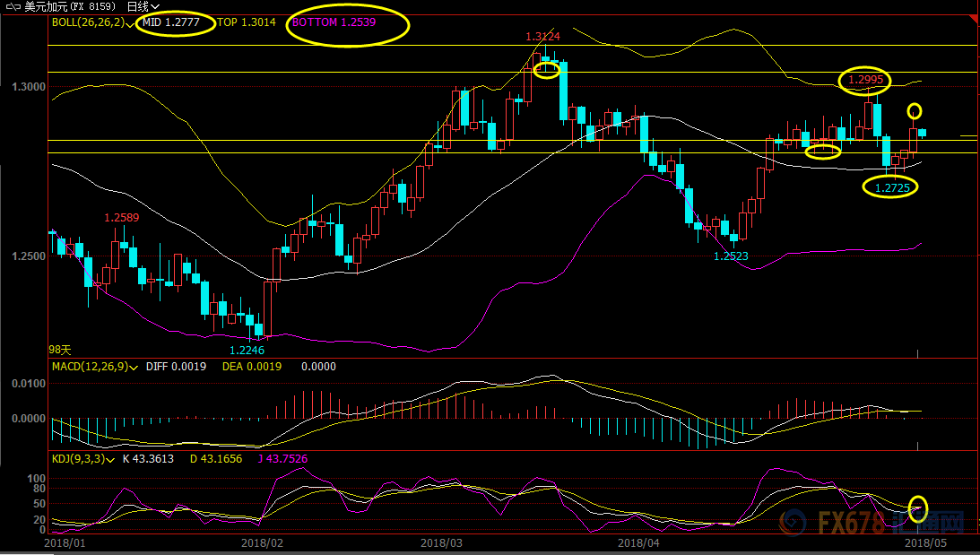Select the circled 1.2725 low label
This screenshot has width=980, height=555.
pyautogui.click(x=890, y=187)
